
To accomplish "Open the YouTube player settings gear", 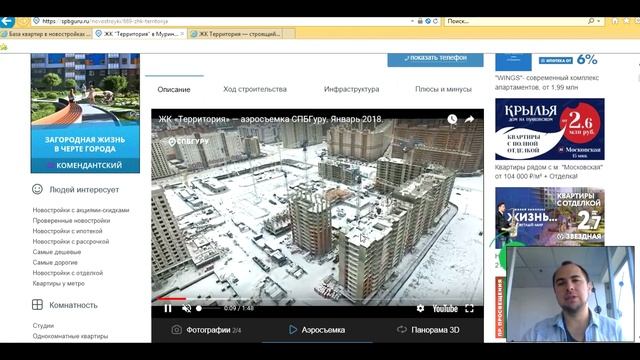I will (x=420, y=309).
